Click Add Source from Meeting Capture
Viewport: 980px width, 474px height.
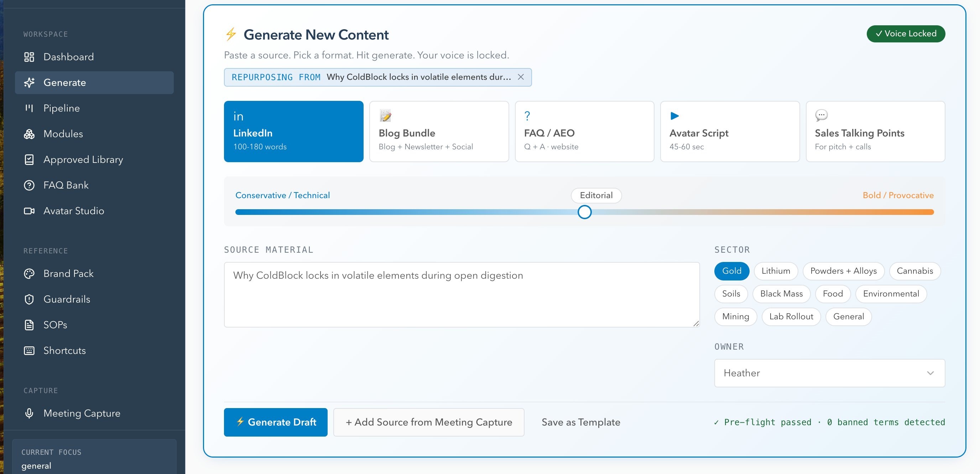click(429, 422)
